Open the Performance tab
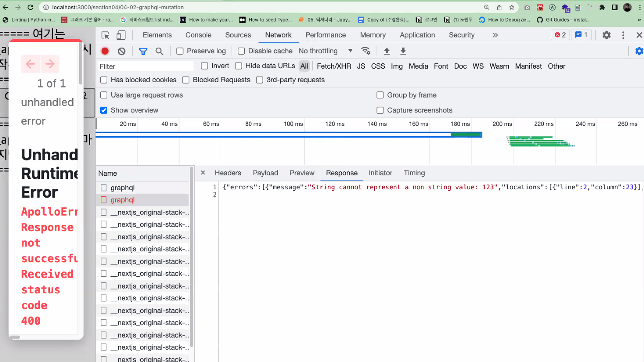The height and width of the screenshot is (362, 644). click(326, 35)
